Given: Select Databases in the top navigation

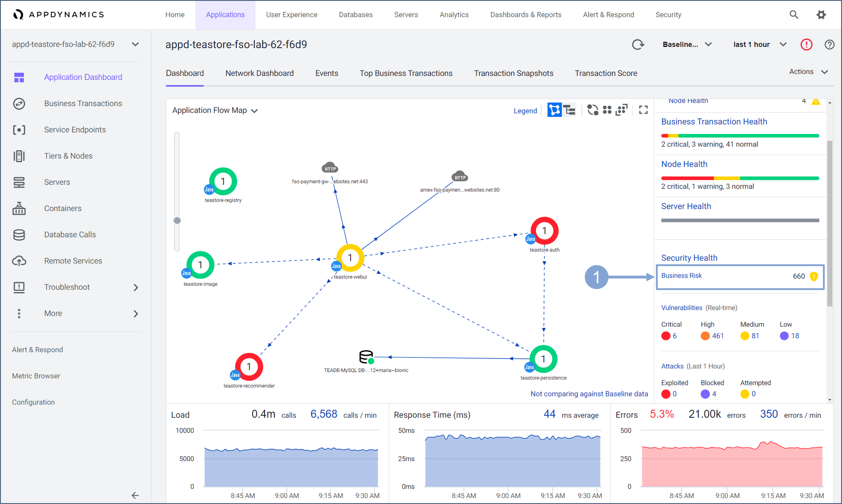Looking at the screenshot, I should point(356,15).
